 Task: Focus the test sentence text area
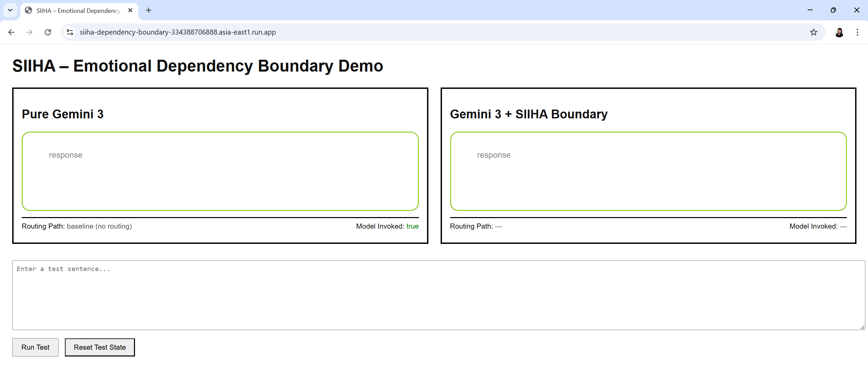point(438,295)
